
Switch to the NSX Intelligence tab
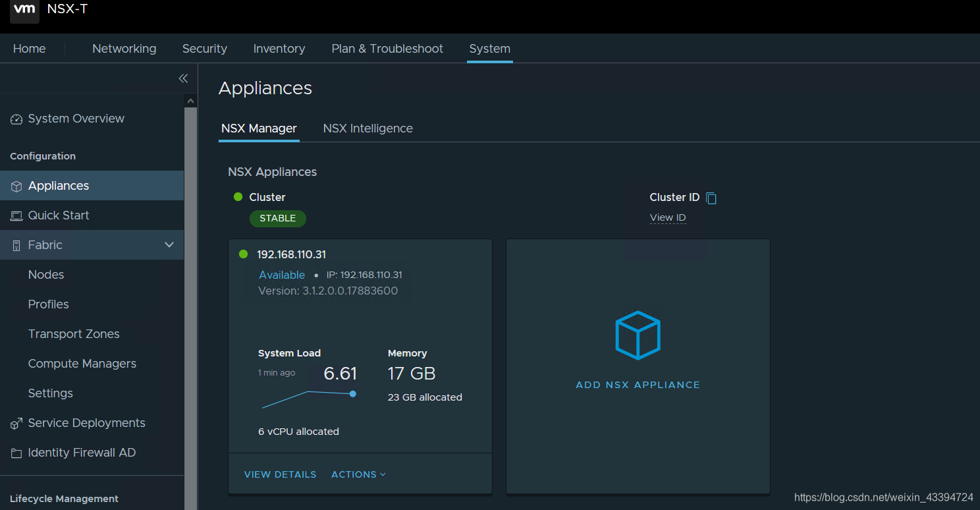click(x=367, y=128)
